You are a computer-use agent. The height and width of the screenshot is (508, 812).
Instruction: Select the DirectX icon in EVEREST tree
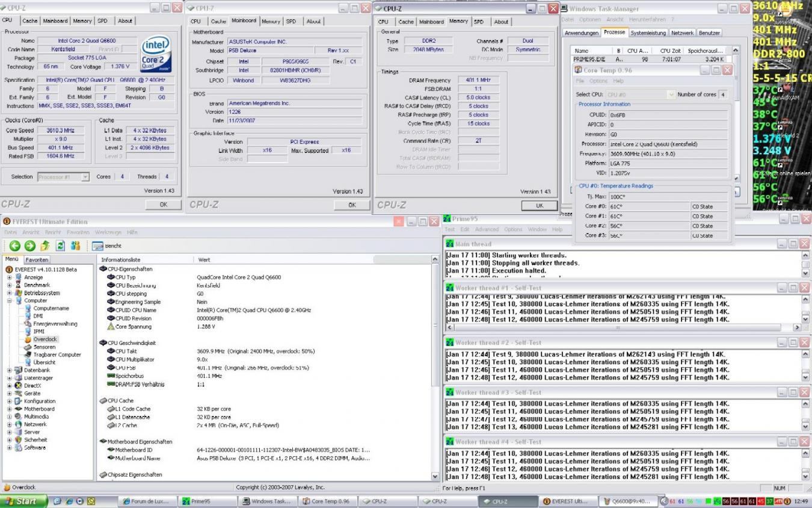pyautogui.click(x=19, y=386)
